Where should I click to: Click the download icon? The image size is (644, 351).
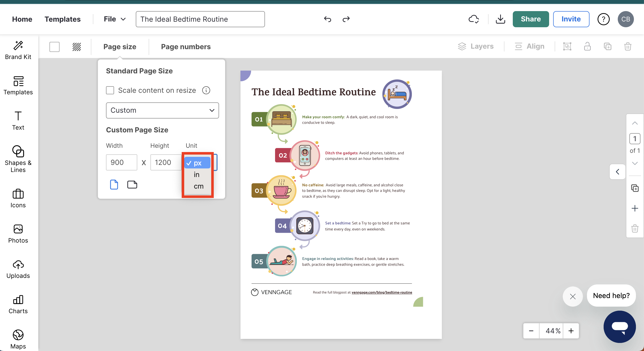click(x=500, y=19)
